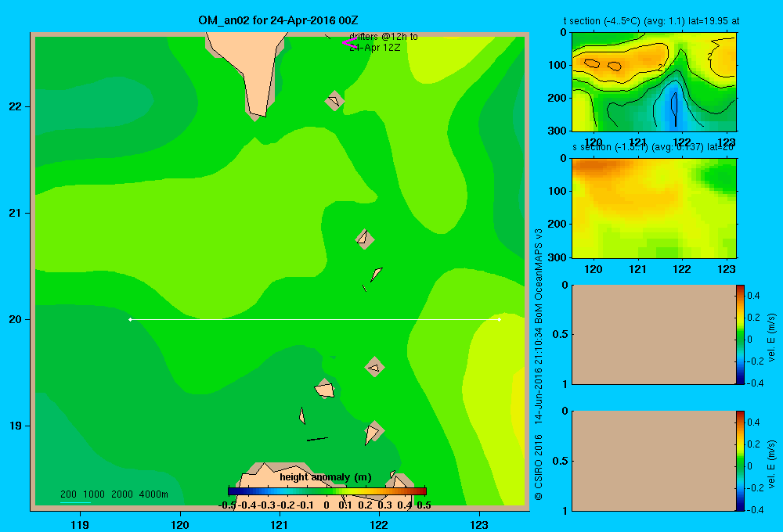
Task: Click the latitude 21 axis label on the map
Action: coord(15,213)
